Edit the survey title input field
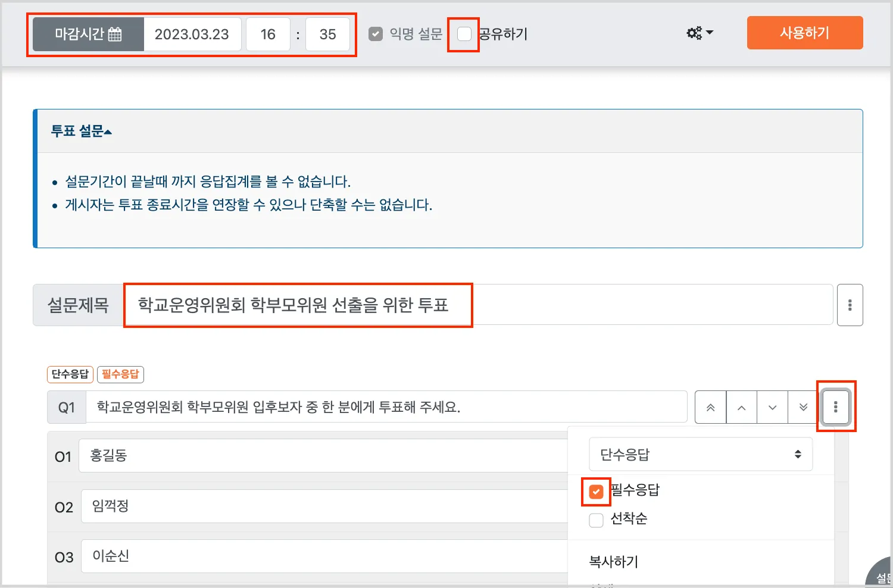The width and height of the screenshot is (893, 588). (478, 305)
